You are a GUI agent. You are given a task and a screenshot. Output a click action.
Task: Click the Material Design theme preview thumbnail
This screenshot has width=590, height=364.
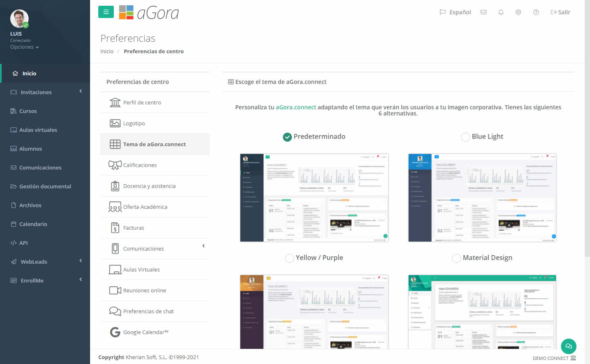point(482,312)
